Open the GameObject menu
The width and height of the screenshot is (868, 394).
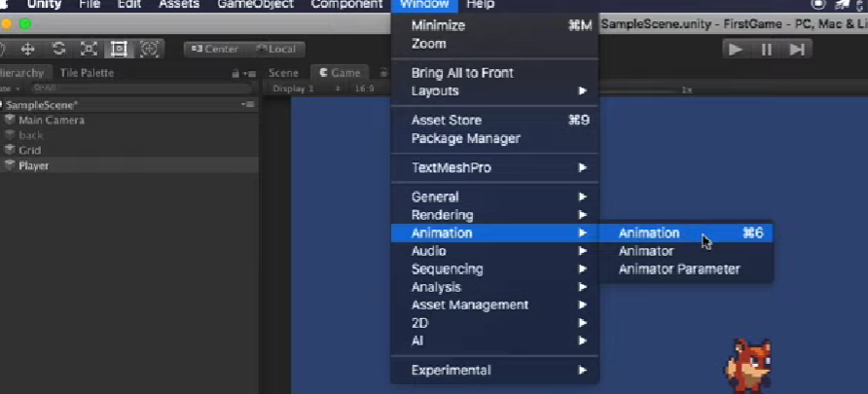(256, 5)
